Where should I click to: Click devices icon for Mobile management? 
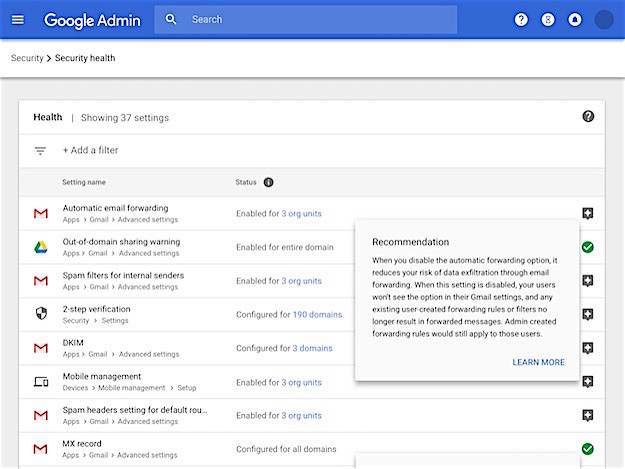[41, 382]
